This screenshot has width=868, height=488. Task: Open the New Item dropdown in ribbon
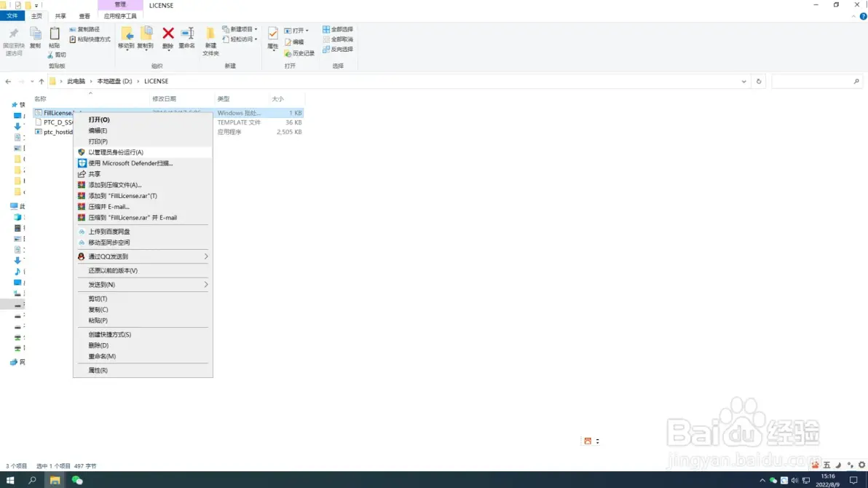pos(240,29)
